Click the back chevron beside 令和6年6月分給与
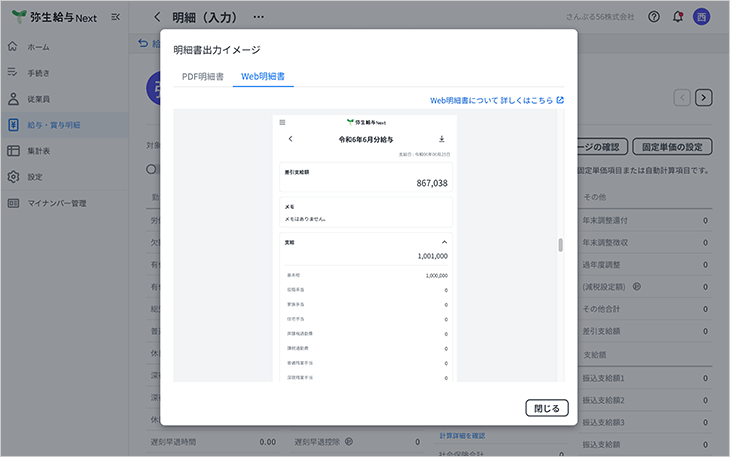 coord(290,139)
